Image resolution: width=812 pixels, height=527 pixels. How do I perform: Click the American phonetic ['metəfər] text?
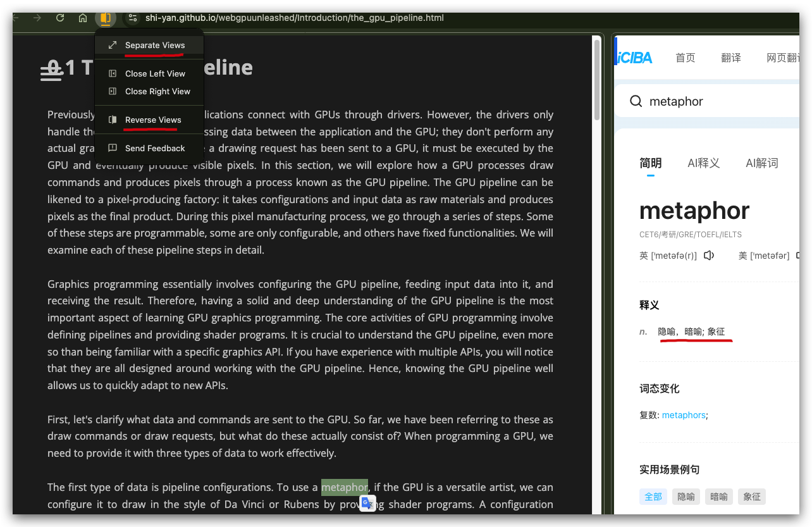[x=770, y=256]
